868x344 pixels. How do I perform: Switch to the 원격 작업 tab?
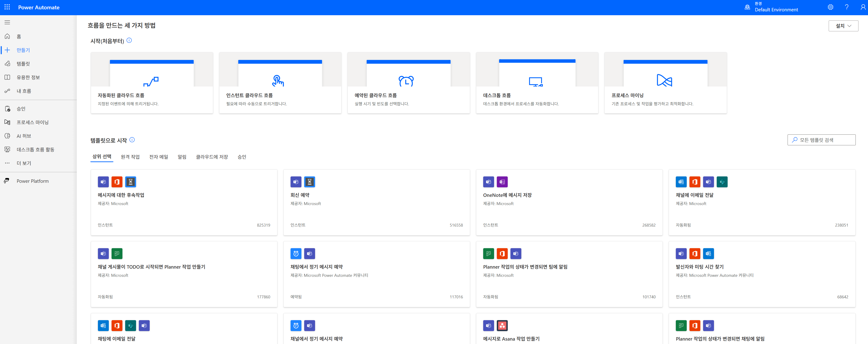pos(130,157)
